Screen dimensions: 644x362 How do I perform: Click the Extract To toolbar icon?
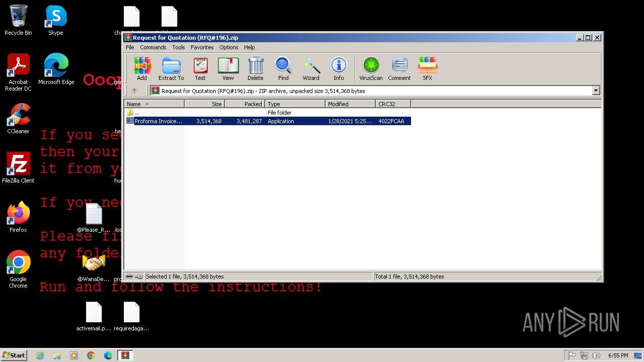pyautogui.click(x=171, y=69)
